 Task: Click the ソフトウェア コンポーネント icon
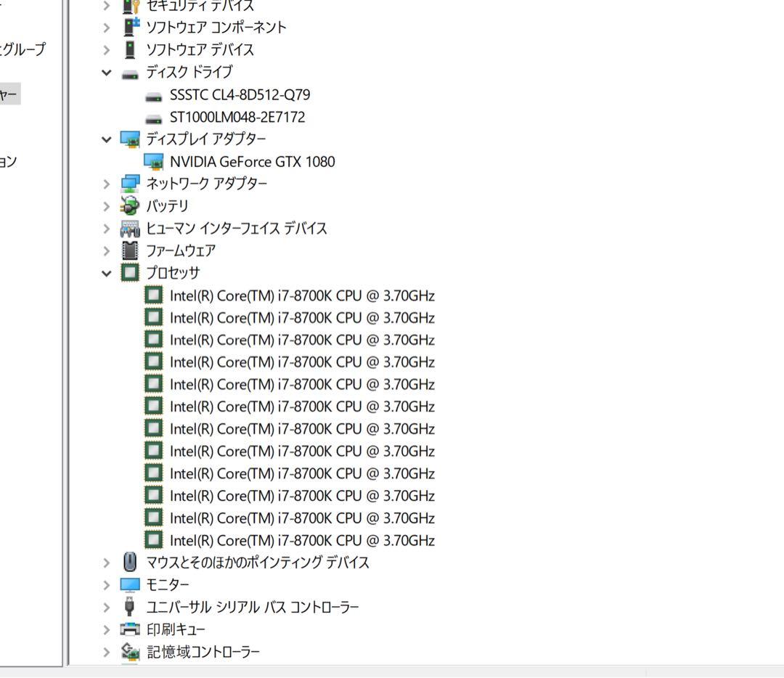pos(131,28)
